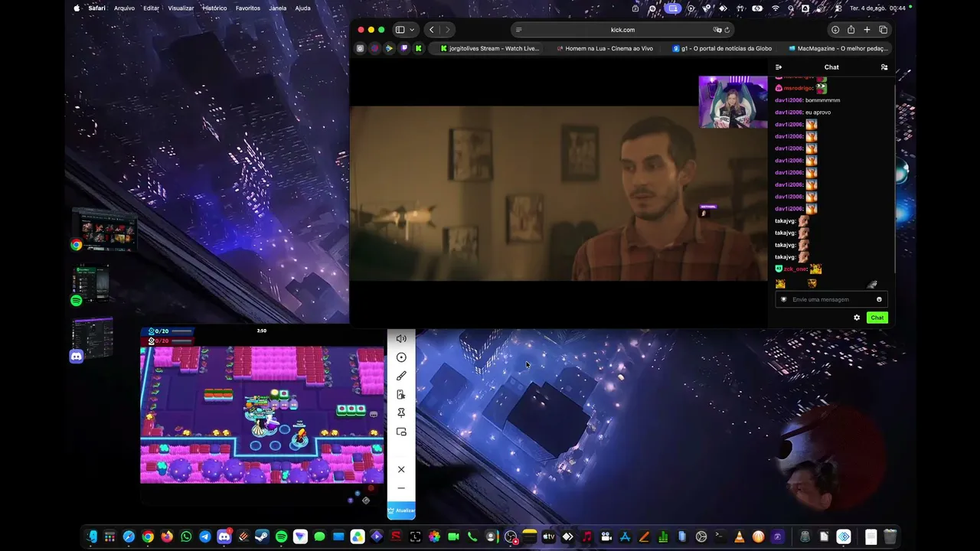Switch to jorgitolives Stream tab

pyautogui.click(x=489, y=48)
